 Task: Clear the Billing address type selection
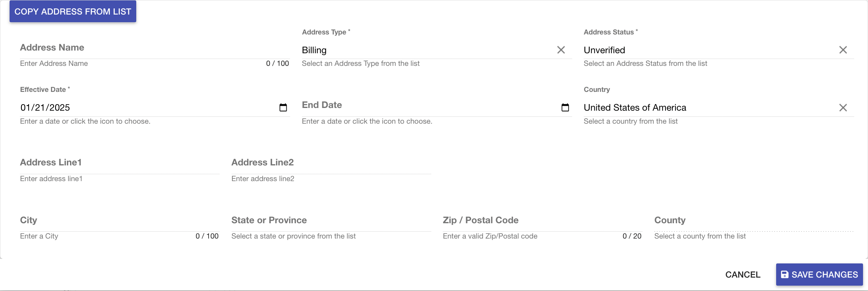[x=561, y=50]
